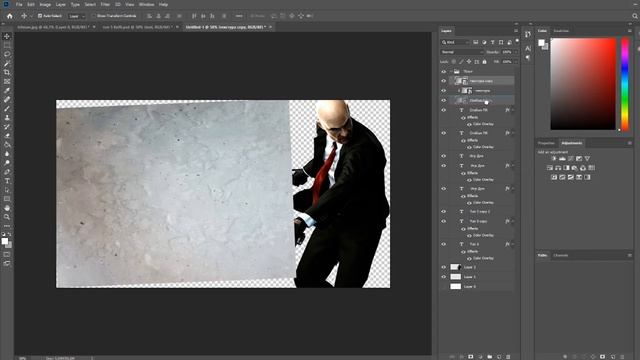Select the Zoom tool
This screenshot has height=360, width=640.
[x=7, y=217]
